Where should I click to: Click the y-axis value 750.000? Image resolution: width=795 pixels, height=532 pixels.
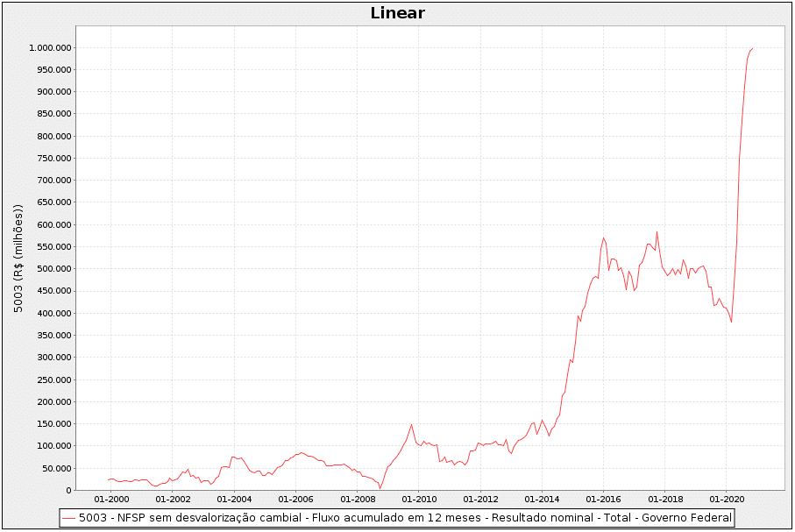(x=53, y=159)
